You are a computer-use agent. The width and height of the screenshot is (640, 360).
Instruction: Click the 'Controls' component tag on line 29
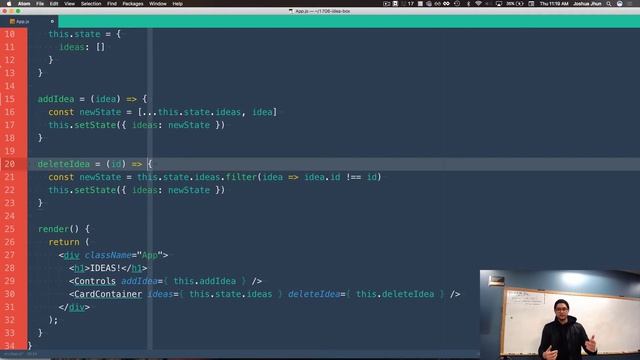[95, 281]
